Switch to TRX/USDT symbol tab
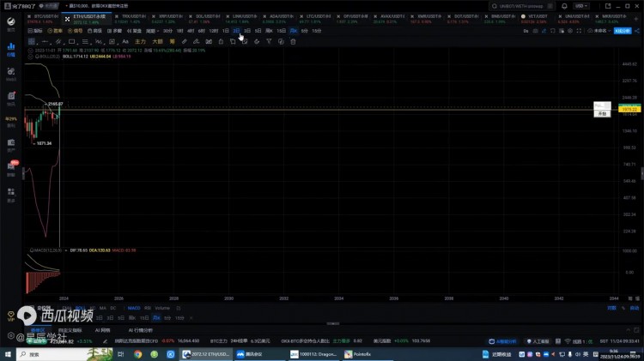 click(x=131, y=19)
